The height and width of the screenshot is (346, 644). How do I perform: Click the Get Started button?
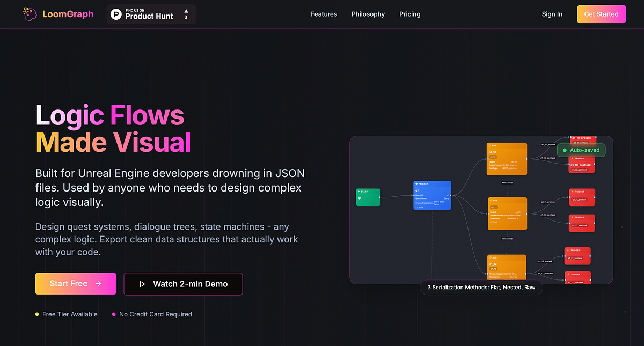pos(601,14)
